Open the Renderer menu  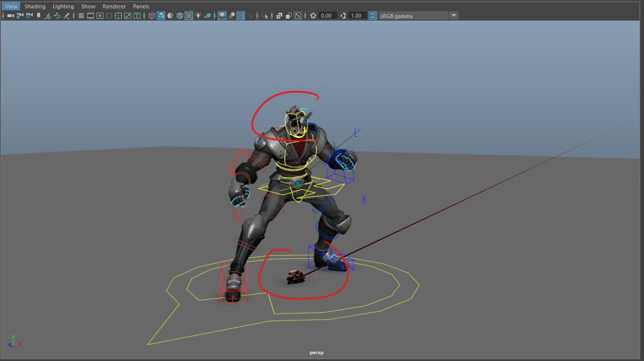click(x=114, y=7)
